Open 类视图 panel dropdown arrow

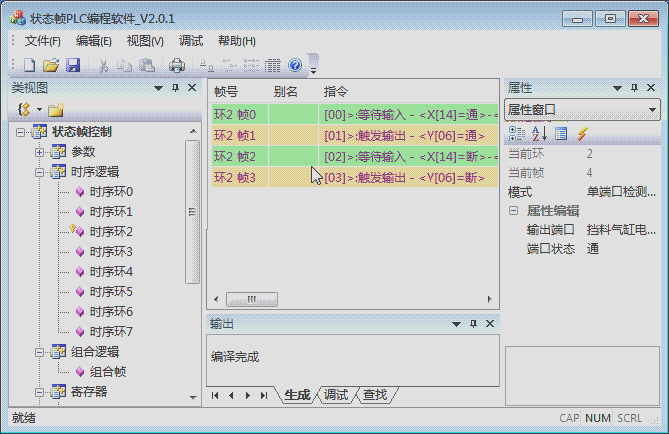click(158, 88)
